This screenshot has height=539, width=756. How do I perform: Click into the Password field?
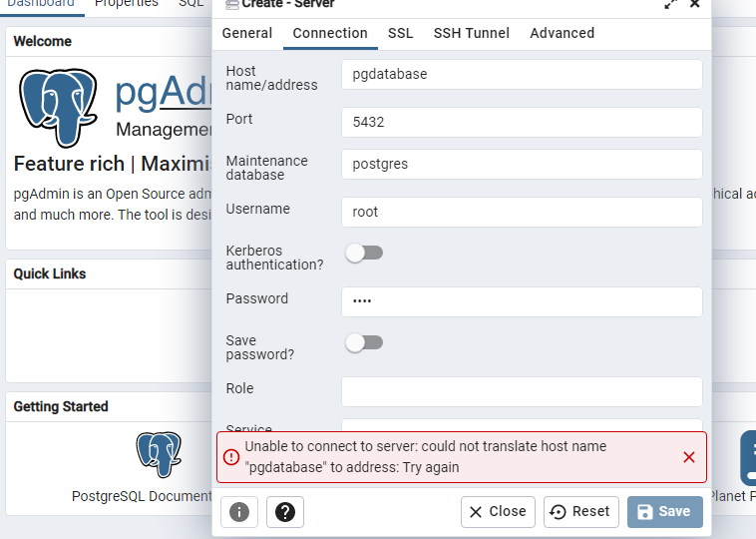pyautogui.click(x=522, y=302)
